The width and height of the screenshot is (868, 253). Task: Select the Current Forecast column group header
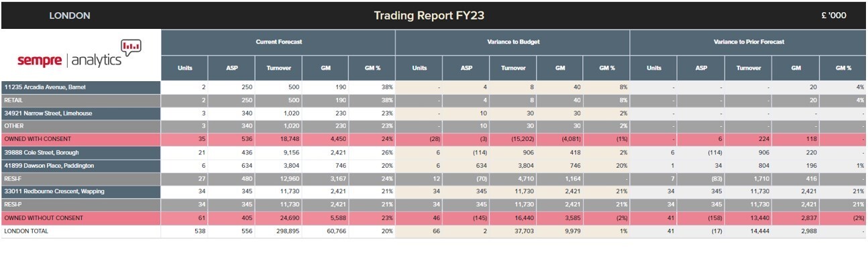[x=278, y=42]
